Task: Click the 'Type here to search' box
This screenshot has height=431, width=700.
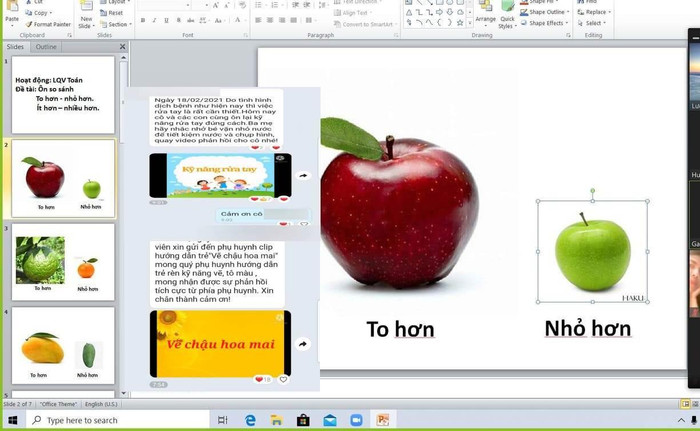Action: [118, 420]
